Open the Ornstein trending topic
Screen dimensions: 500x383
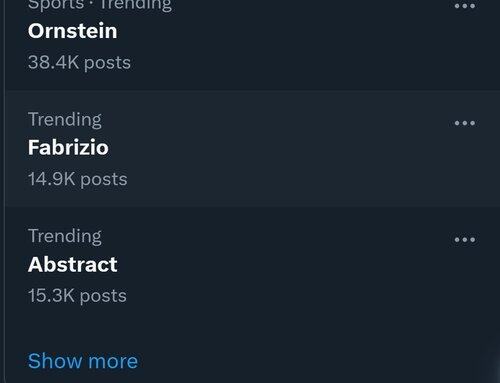click(x=73, y=31)
